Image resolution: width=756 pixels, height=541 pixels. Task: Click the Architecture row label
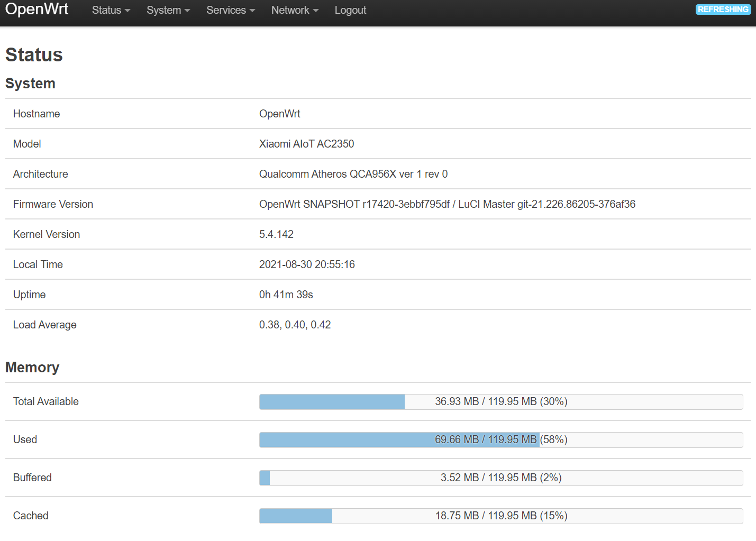coord(41,174)
